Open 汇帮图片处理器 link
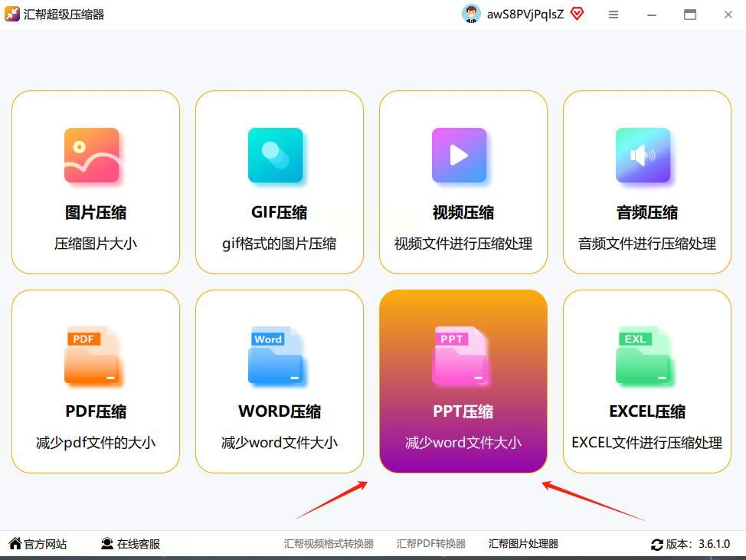Viewport: 746px width, 560px height. [x=523, y=543]
